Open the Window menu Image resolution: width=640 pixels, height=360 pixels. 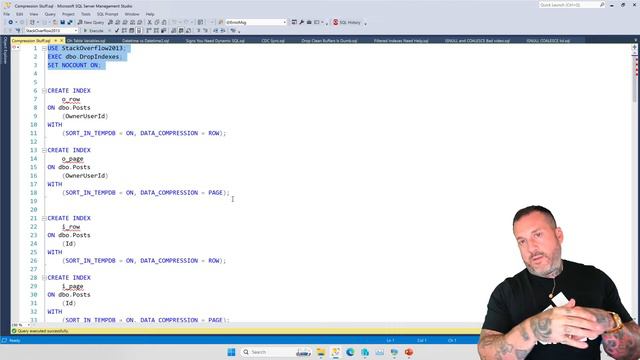click(x=132, y=14)
